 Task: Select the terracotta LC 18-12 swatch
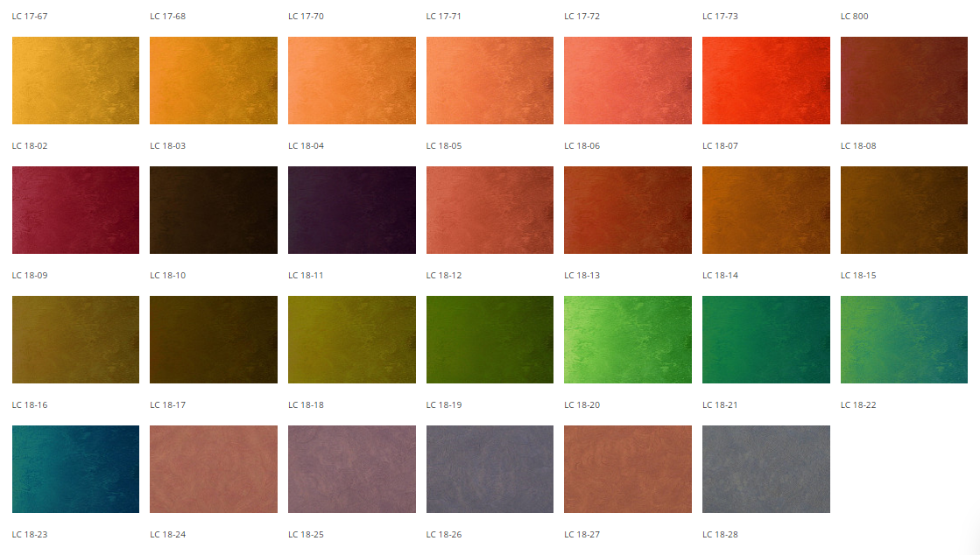click(x=490, y=210)
